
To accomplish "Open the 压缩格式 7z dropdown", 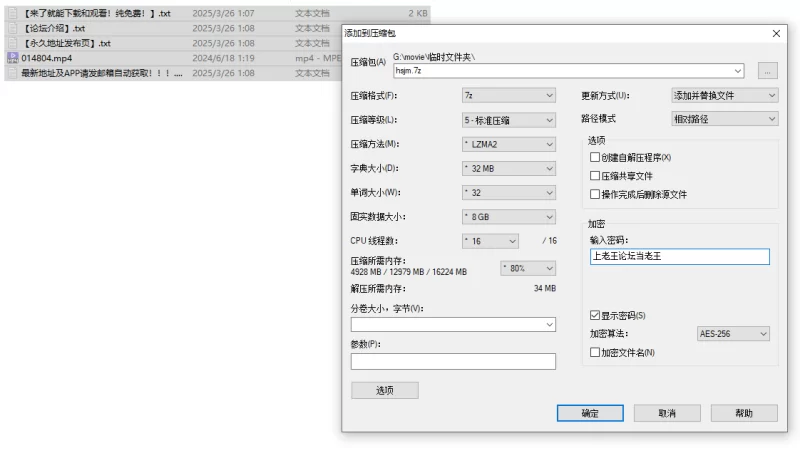I will [x=509, y=96].
